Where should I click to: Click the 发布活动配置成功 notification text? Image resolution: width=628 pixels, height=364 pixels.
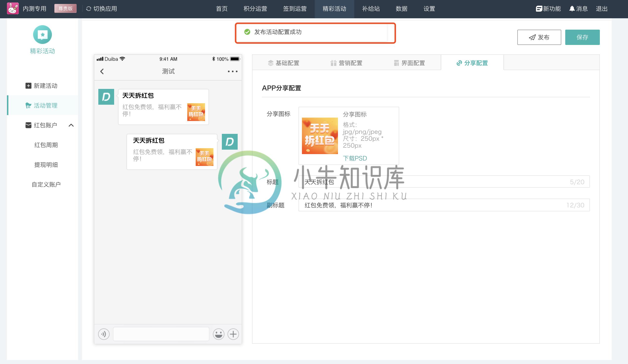click(x=278, y=32)
